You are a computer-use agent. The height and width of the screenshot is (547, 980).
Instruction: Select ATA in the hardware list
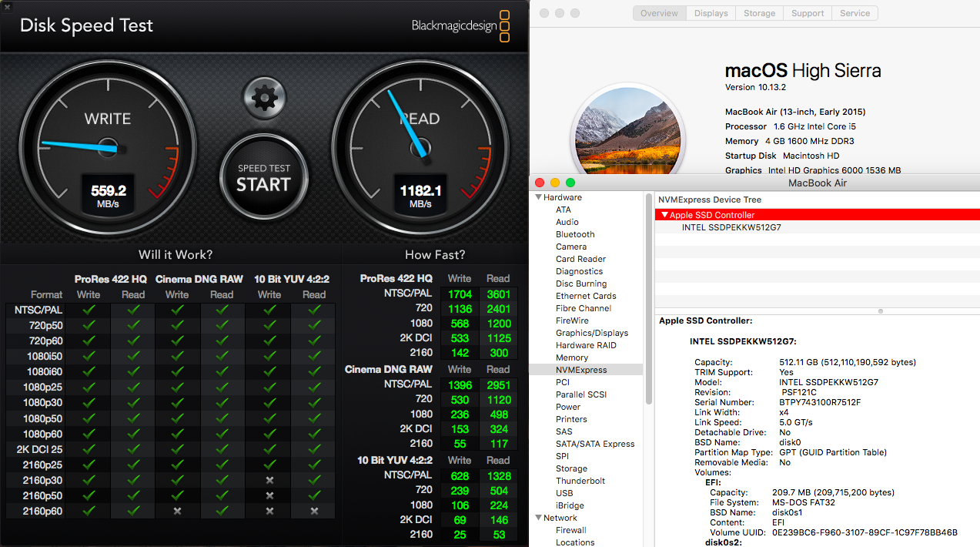pyautogui.click(x=564, y=210)
